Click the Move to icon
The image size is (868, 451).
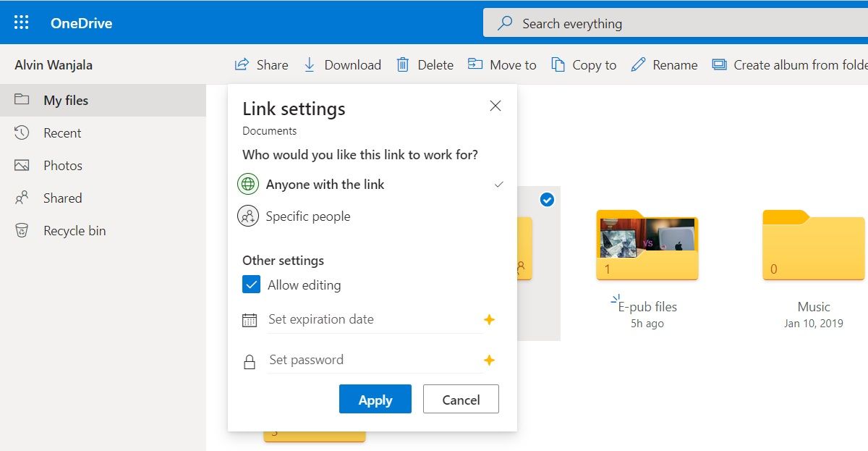click(x=475, y=64)
